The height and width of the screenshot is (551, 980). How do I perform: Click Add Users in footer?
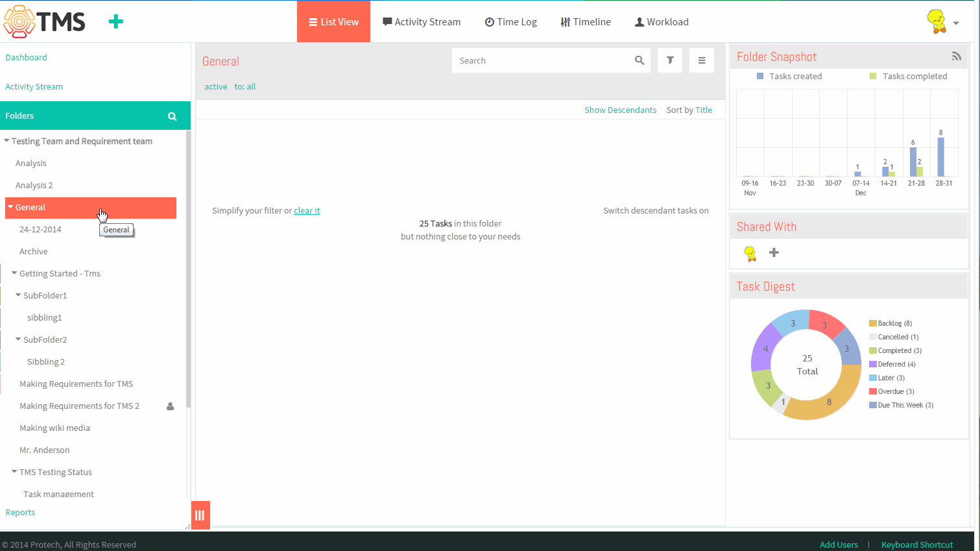click(839, 545)
